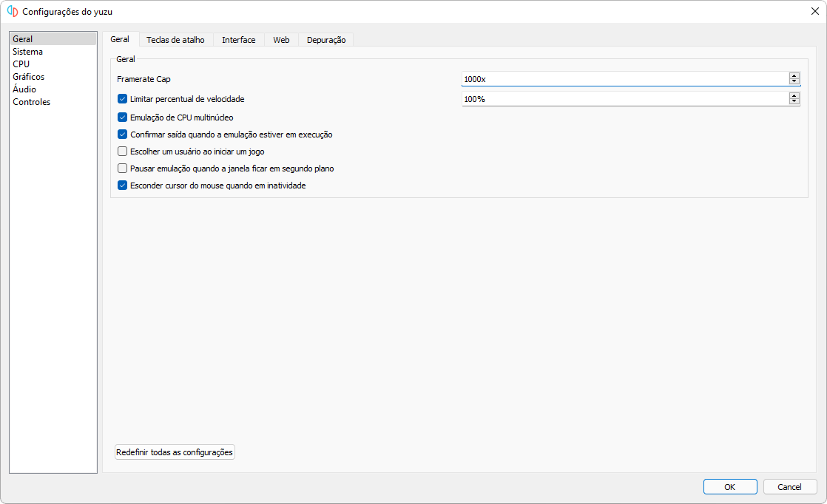This screenshot has width=827, height=504.
Task: Open the CPU settings category
Action: (53, 64)
